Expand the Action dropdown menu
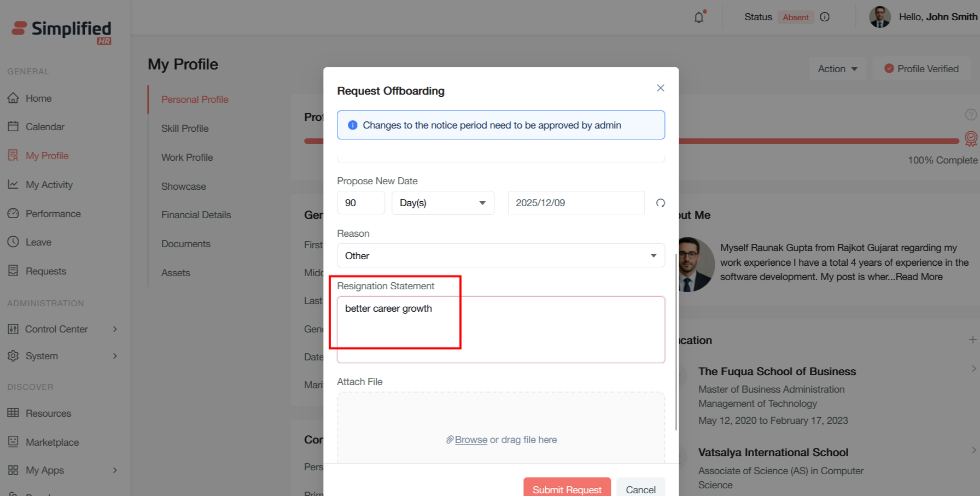The image size is (980, 496). click(837, 69)
